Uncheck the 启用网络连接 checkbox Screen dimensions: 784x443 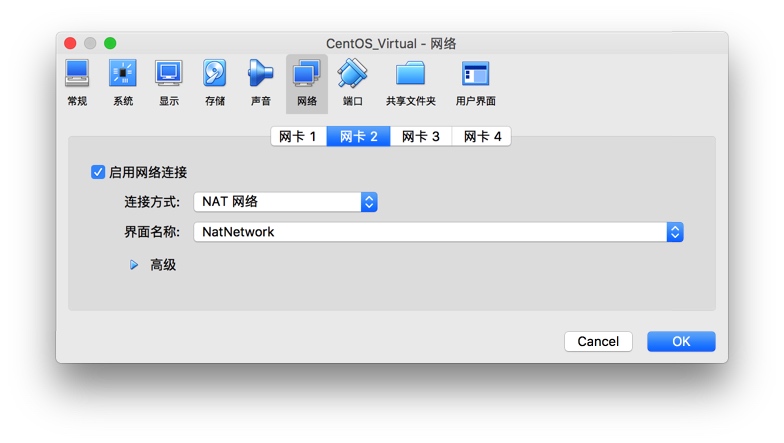(x=98, y=172)
